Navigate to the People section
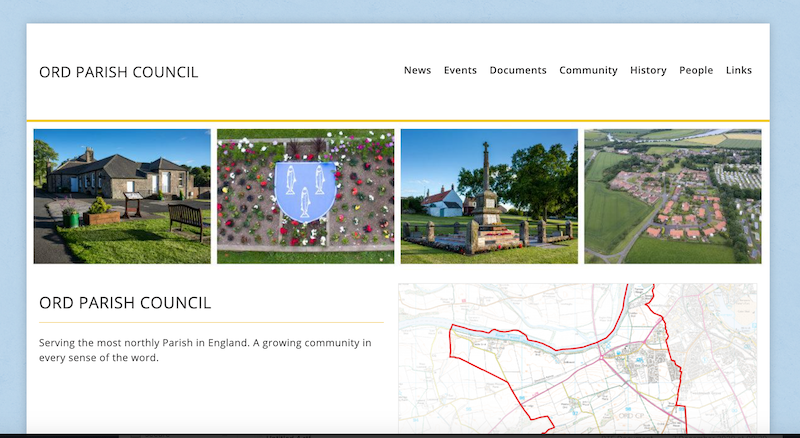Image resolution: width=800 pixels, height=438 pixels. pyautogui.click(x=696, y=70)
